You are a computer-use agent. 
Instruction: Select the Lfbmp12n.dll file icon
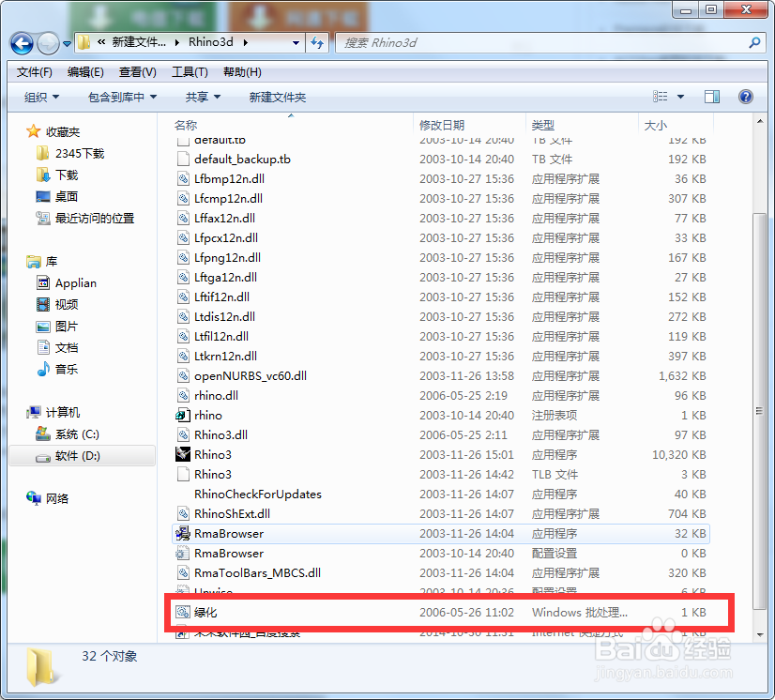point(183,179)
